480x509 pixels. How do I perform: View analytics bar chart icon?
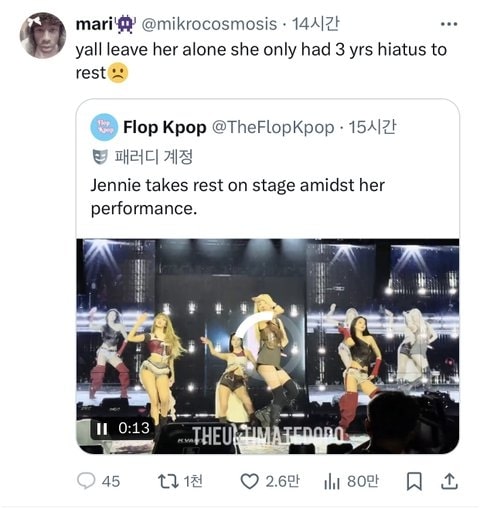(x=332, y=481)
